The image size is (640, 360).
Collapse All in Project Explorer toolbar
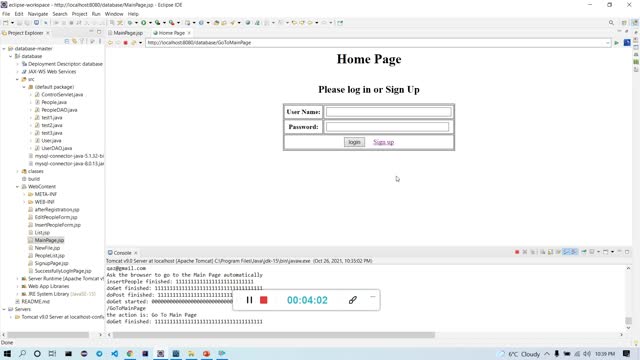[67, 41]
